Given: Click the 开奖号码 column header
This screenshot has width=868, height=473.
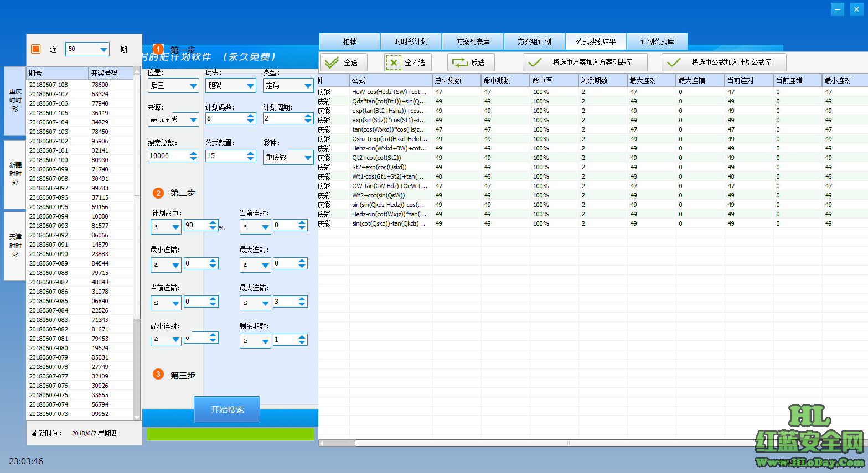Looking at the screenshot, I should click(111, 73).
